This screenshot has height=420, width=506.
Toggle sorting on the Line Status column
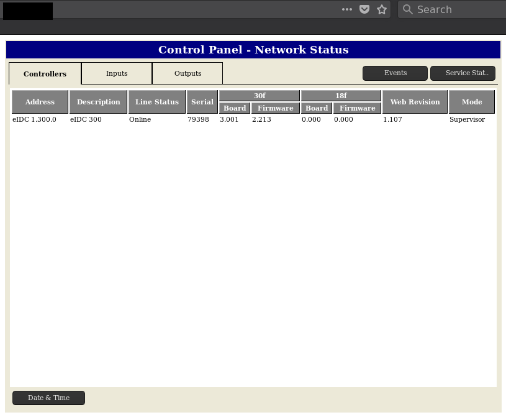tap(156, 102)
